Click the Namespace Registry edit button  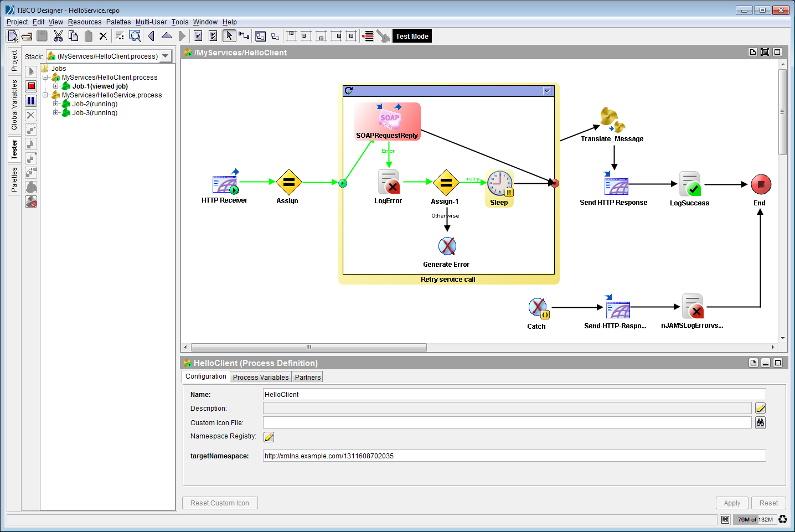pos(269,437)
